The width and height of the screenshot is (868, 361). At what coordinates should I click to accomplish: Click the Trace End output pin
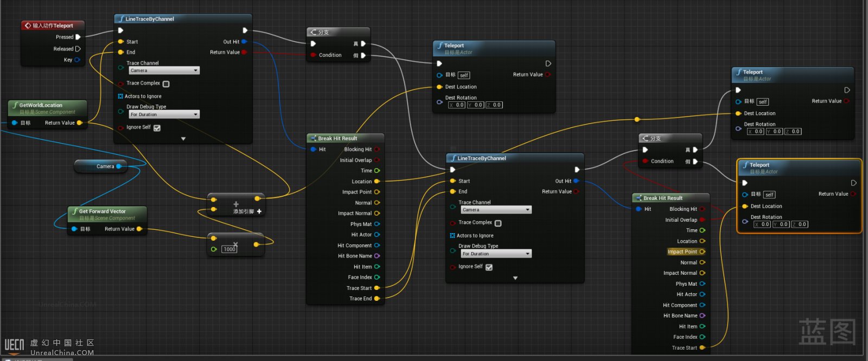(x=377, y=299)
